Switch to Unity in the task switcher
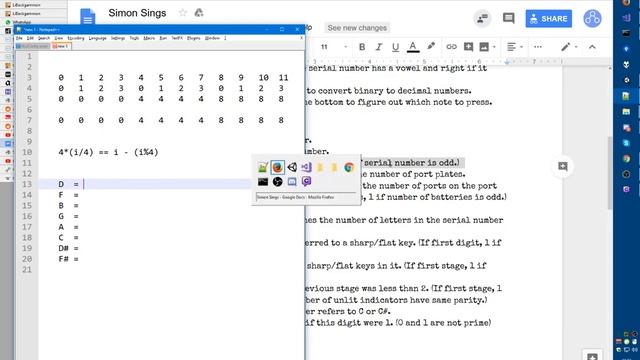This screenshot has height=360, width=640. pyautogui.click(x=292, y=167)
